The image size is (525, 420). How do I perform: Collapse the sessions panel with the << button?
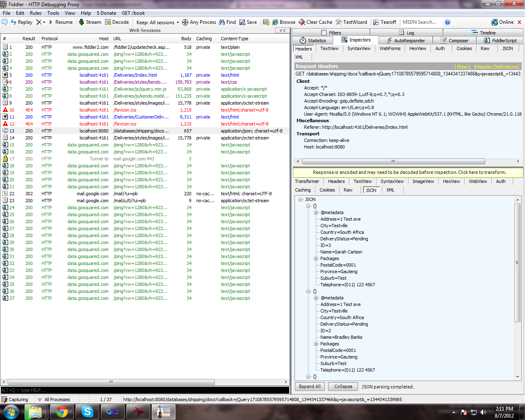coord(283,30)
